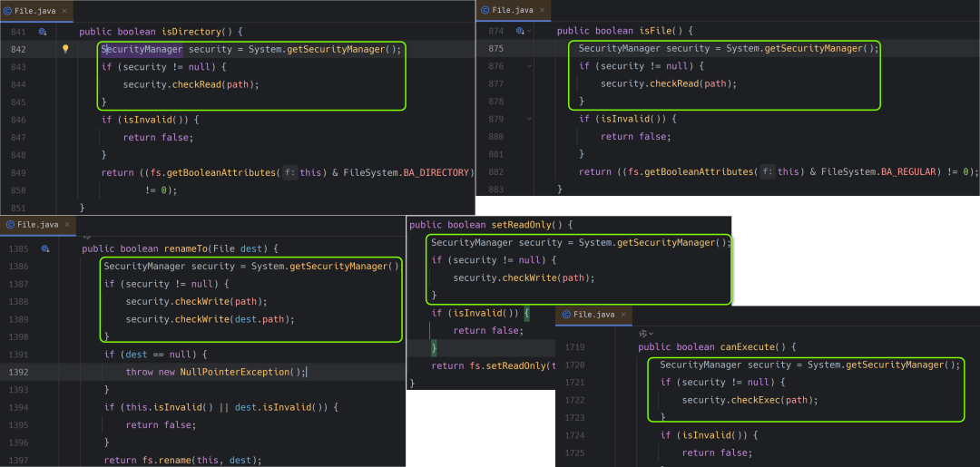Select the File.java tab above isFile

pyautogui.click(x=514, y=10)
